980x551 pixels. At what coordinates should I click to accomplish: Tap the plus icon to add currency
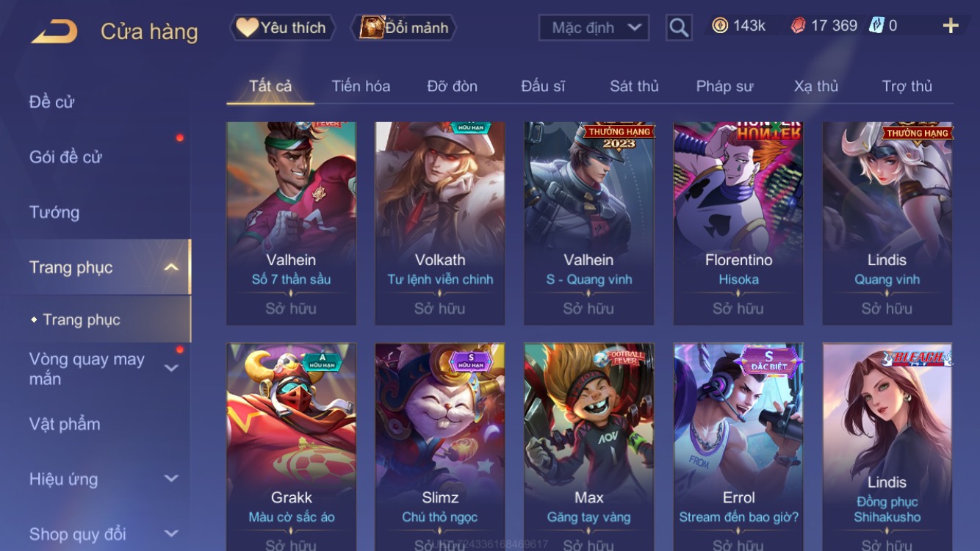pyautogui.click(x=951, y=26)
